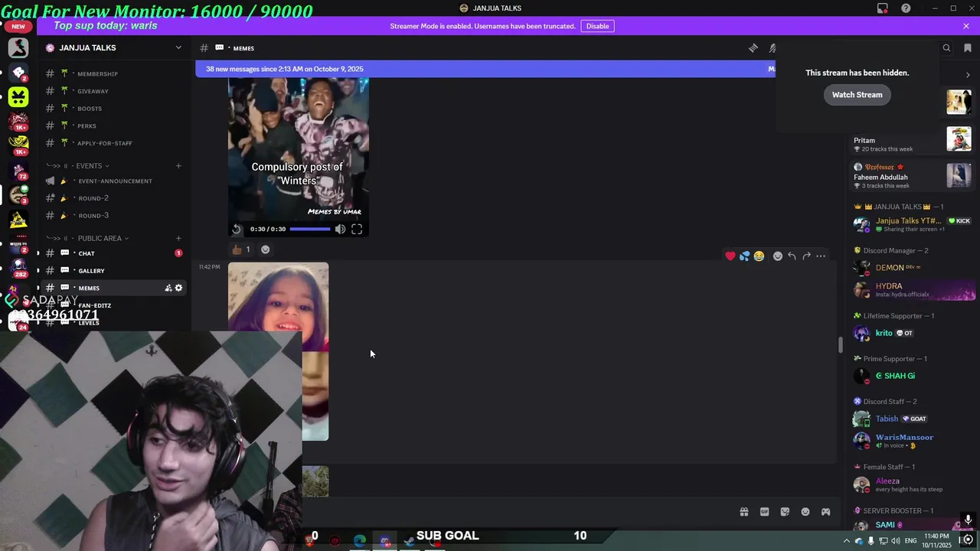Open the Threads icon in channel header

point(753,47)
